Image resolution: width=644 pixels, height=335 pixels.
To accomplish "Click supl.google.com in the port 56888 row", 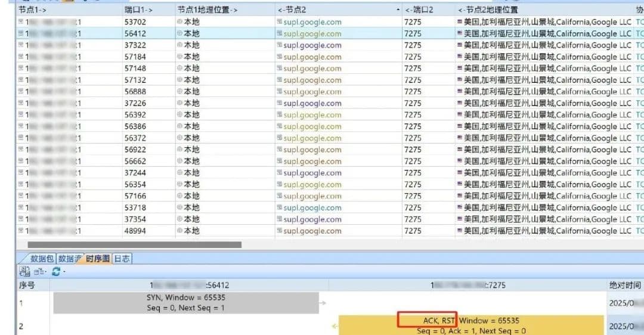I will [312, 92].
